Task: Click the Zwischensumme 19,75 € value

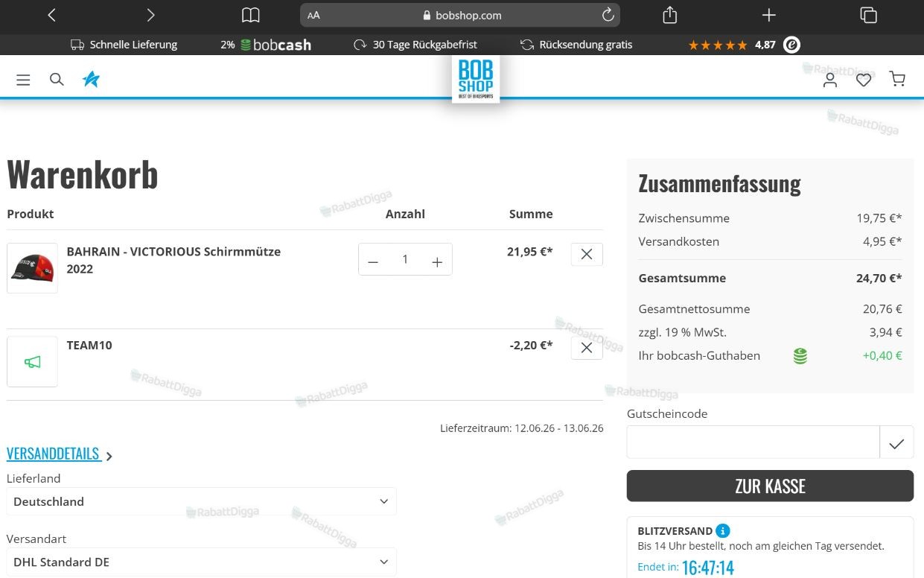Action: click(879, 218)
